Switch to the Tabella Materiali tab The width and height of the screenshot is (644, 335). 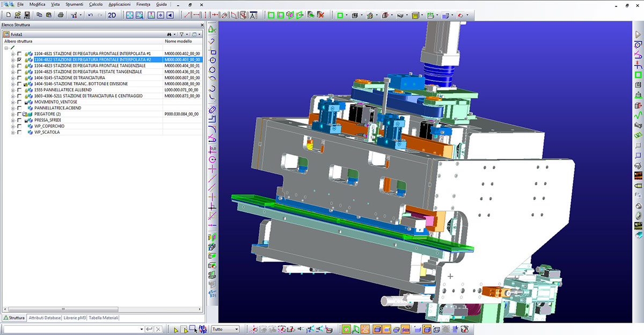click(x=103, y=318)
